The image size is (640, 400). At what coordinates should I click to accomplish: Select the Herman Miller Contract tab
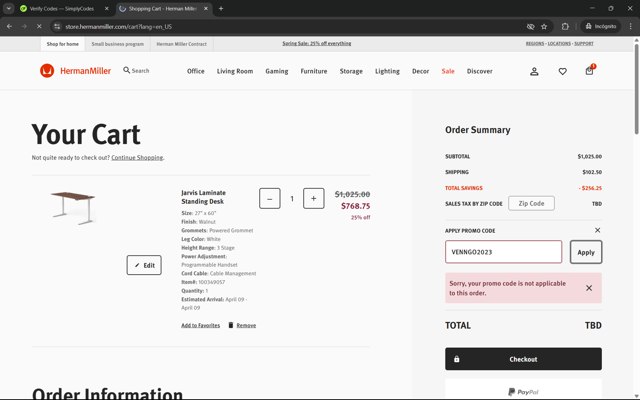coord(182,44)
